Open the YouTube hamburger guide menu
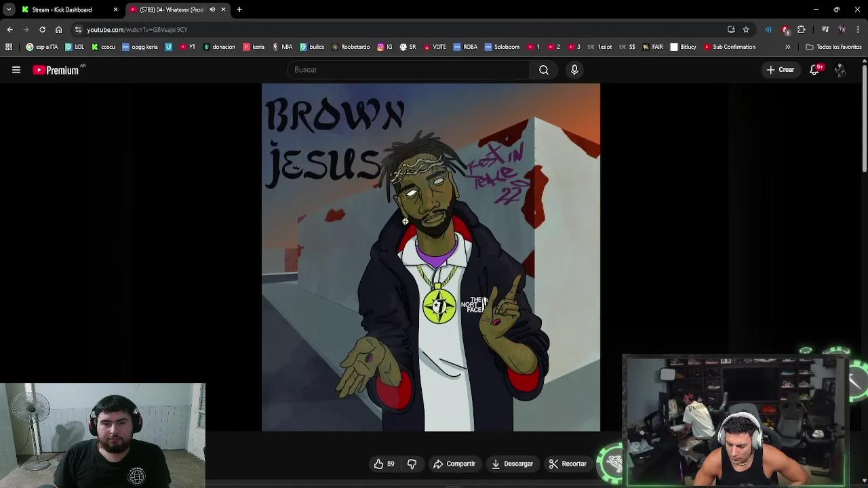This screenshot has height=488, width=868. tap(16, 70)
